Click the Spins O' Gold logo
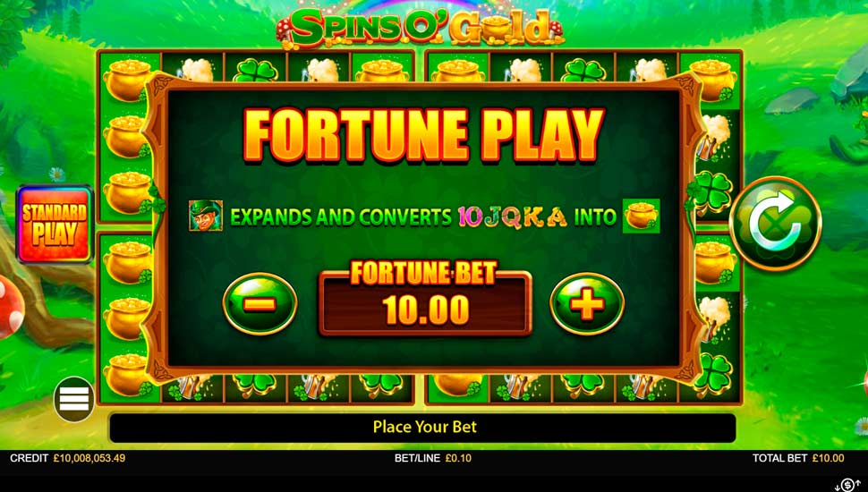 click(x=420, y=28)
